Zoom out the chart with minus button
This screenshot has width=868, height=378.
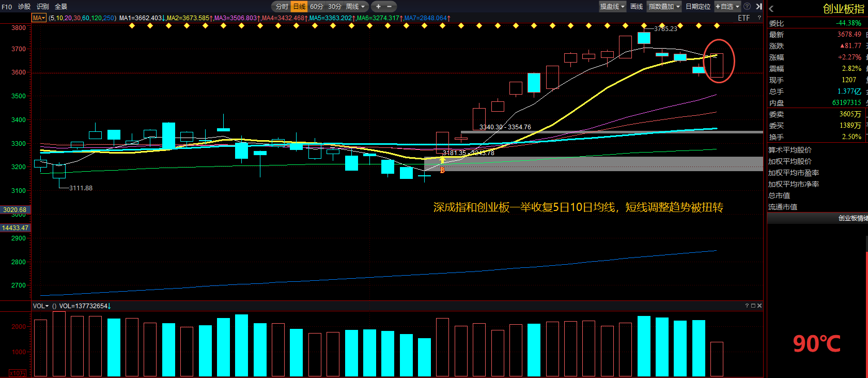tap(390, 7)
